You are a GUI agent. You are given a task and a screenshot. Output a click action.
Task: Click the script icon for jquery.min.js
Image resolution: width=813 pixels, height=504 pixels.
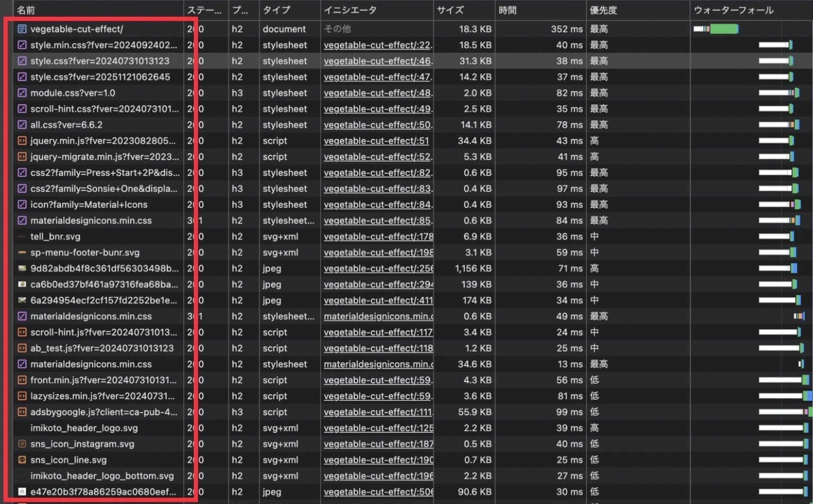click(x=22, y=141)
